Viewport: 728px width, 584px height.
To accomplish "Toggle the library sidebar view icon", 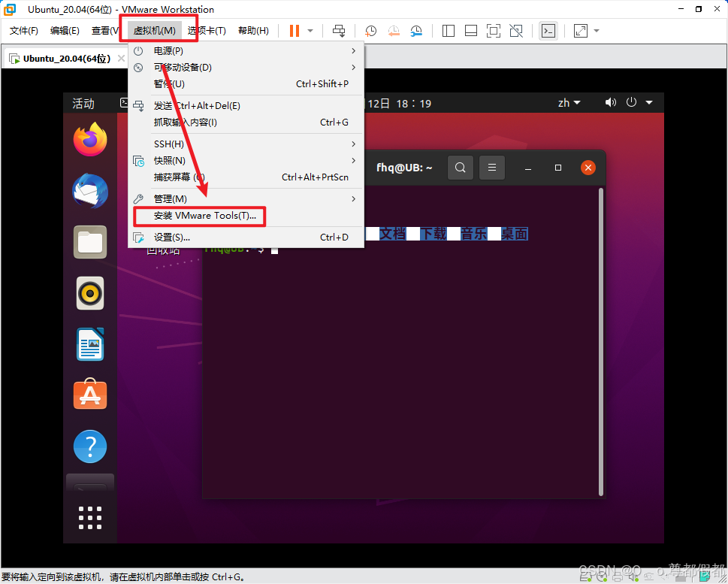I will pos(448,31).
